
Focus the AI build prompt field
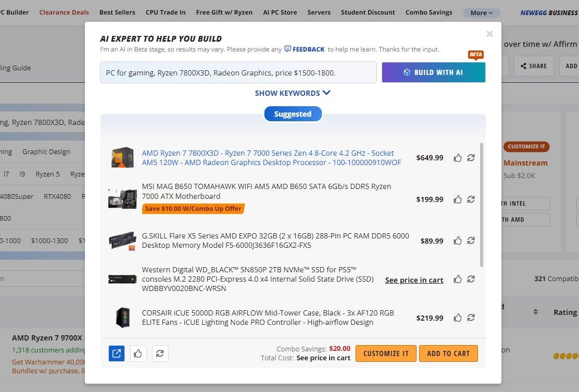(238, 73)
